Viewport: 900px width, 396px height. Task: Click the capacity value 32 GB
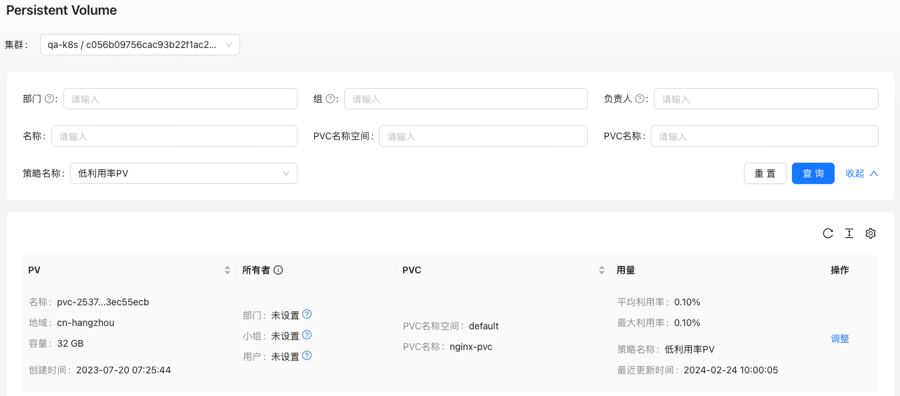tap(70, 343)
